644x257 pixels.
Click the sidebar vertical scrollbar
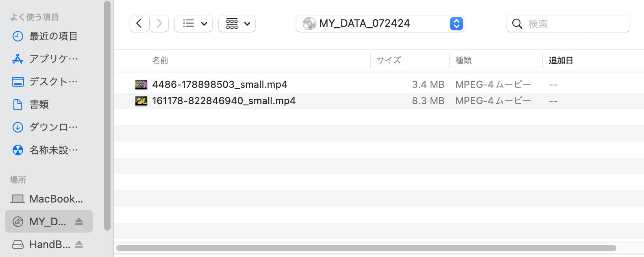point(107,116)
